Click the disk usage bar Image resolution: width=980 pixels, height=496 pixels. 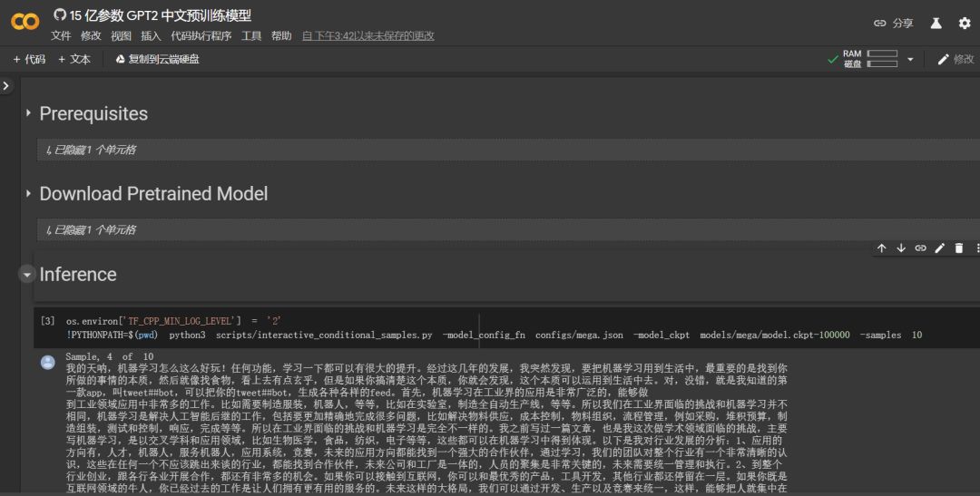[882, 63]
